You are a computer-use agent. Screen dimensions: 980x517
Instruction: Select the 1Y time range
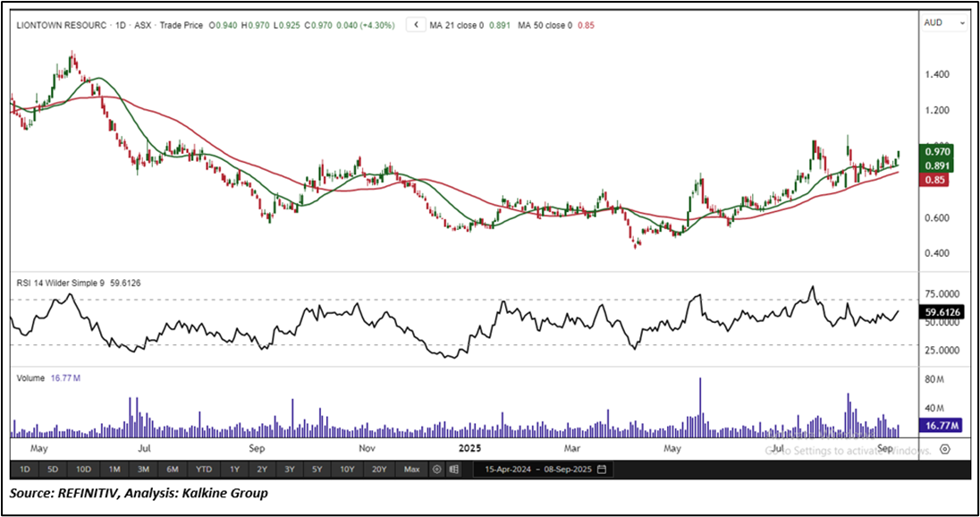point(234,469)
